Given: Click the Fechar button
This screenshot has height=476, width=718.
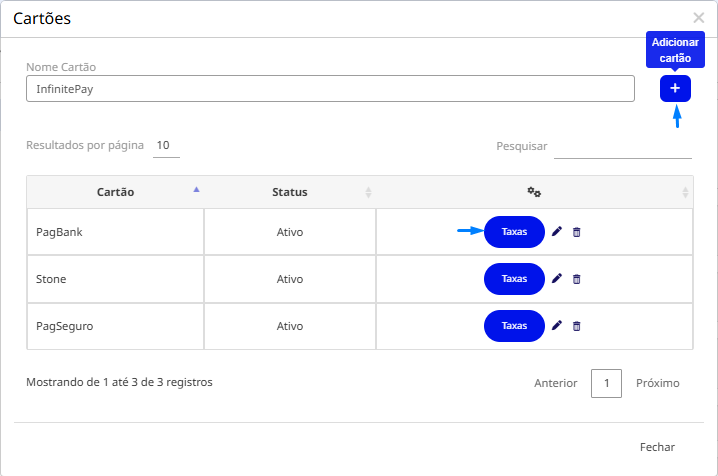Looking at the screenshot, I should 657,447.
